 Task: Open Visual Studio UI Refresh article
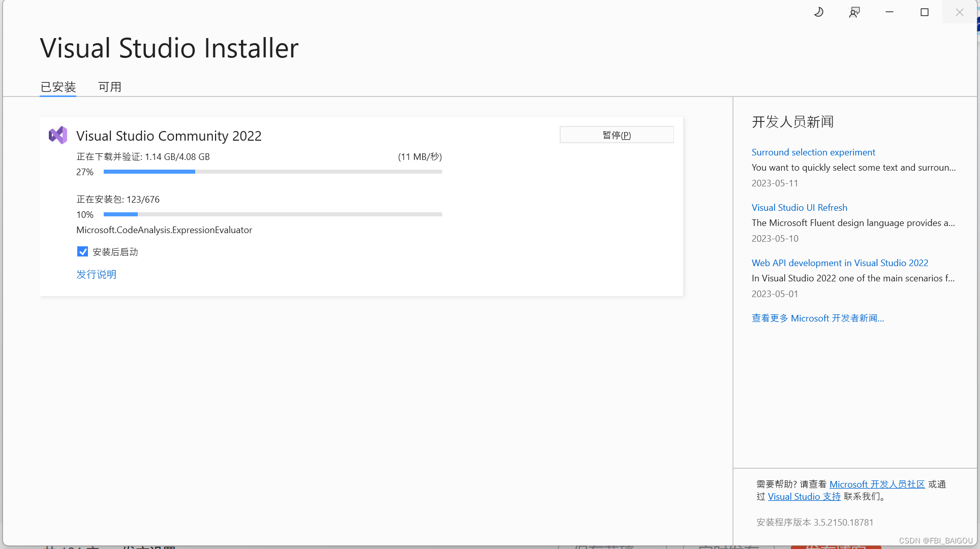click(799, 208)
